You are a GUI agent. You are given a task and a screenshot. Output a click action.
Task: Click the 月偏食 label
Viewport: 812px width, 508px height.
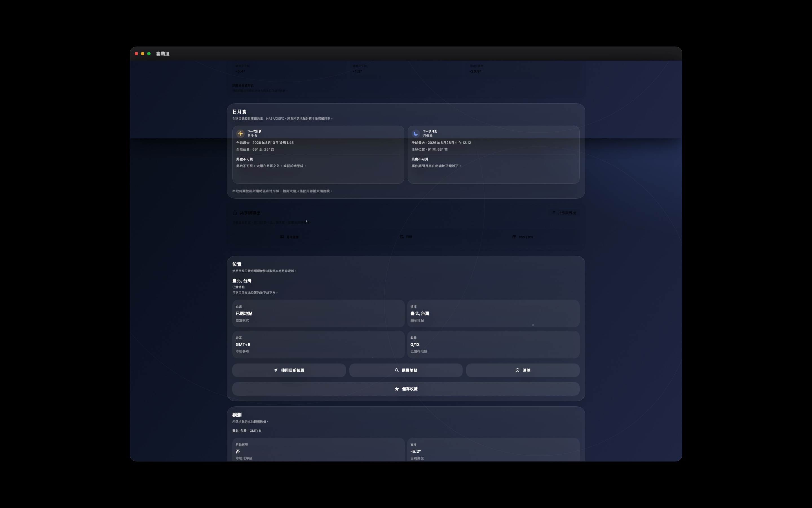428,136
